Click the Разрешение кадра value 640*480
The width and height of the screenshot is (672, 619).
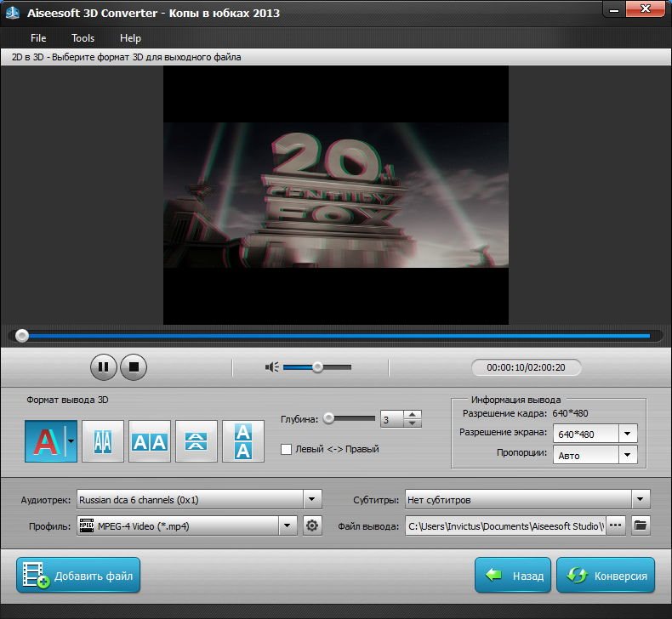[x=570, y=413]
